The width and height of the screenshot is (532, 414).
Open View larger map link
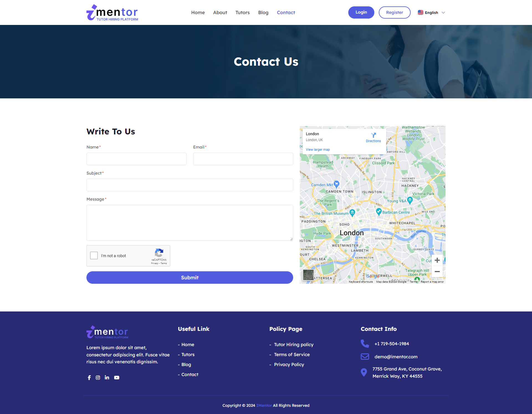[x=318, y=149]
